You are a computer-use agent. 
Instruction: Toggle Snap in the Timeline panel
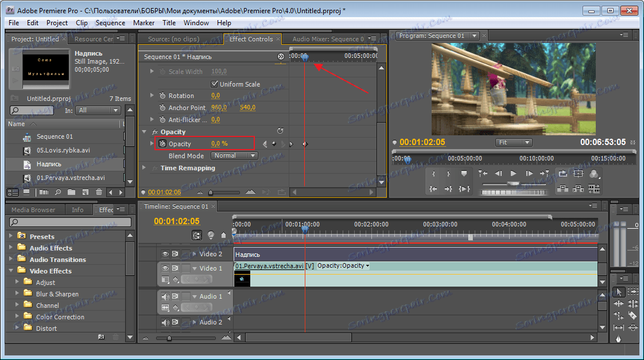click(197, 235)
